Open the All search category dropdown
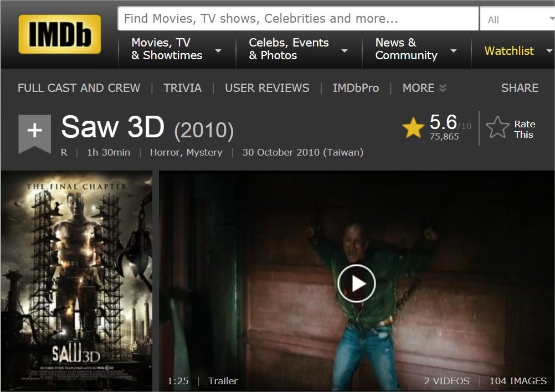 click(516, 19)
